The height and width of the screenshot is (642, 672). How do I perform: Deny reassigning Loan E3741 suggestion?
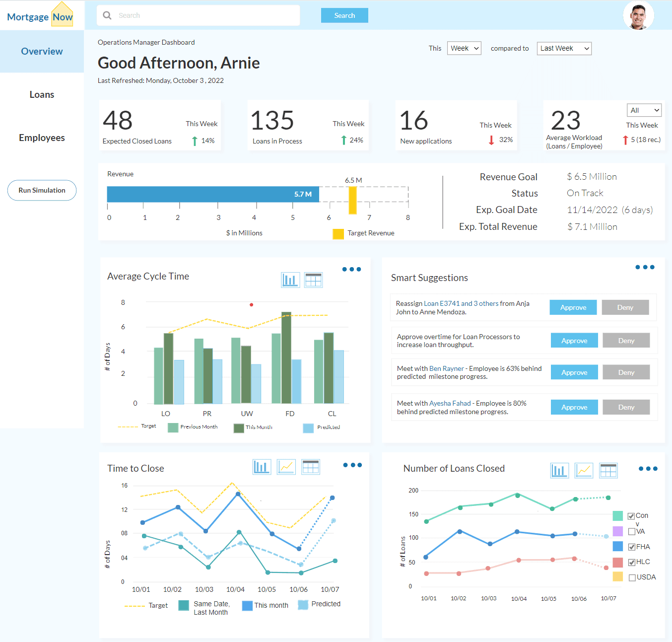[x=625, y=307]
